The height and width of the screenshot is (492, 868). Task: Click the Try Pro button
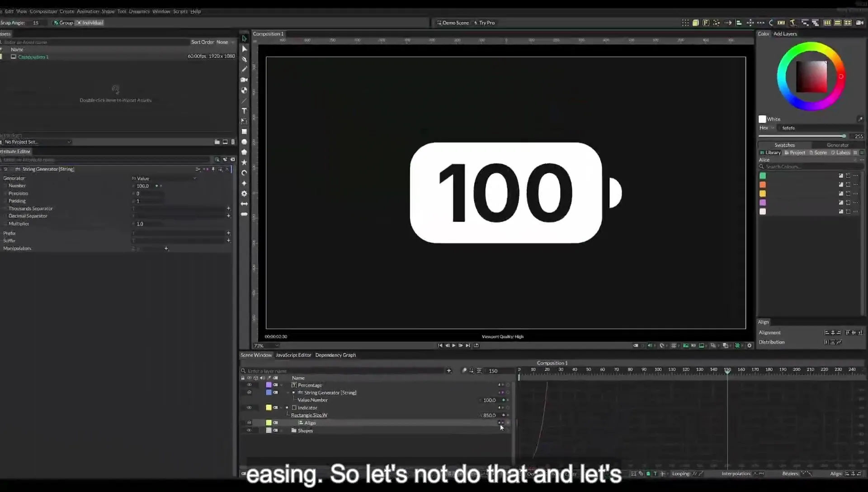[x=484, y=23]
